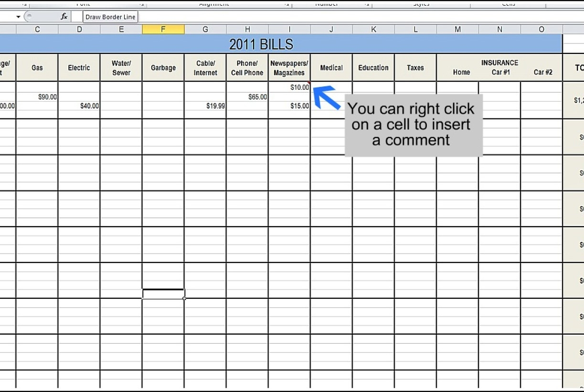Screen dimensions: 584x392
Task: Select column D header
Action: click(x=79, y=30)
